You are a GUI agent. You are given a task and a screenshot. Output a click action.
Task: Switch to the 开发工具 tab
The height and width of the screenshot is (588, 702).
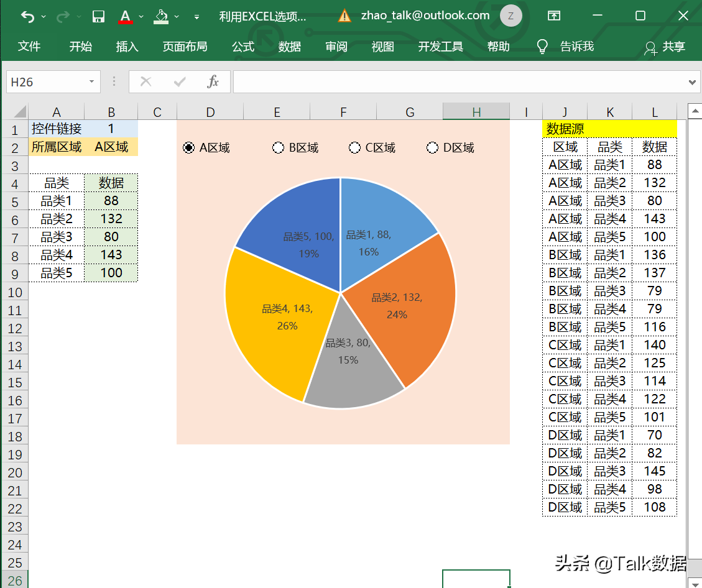pyautogui.click(x=441, y=46)
